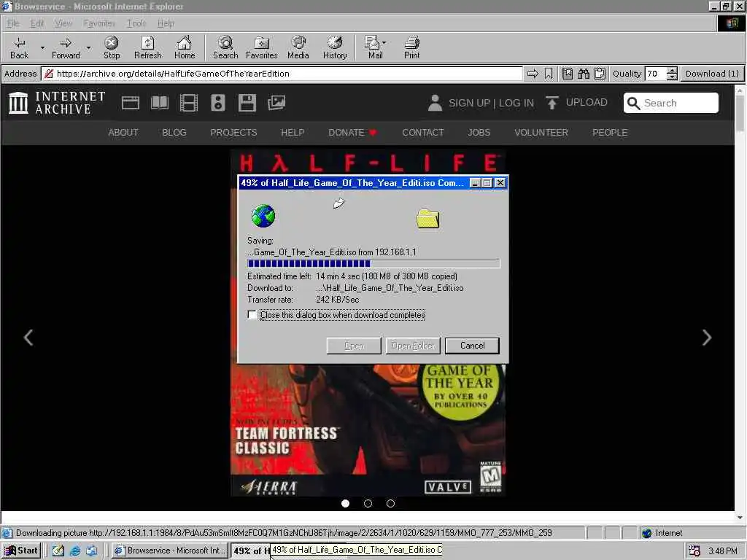This screenshot has height=560, width=747.
Task: Open the Web archive icon
Action: click(131, 103)
